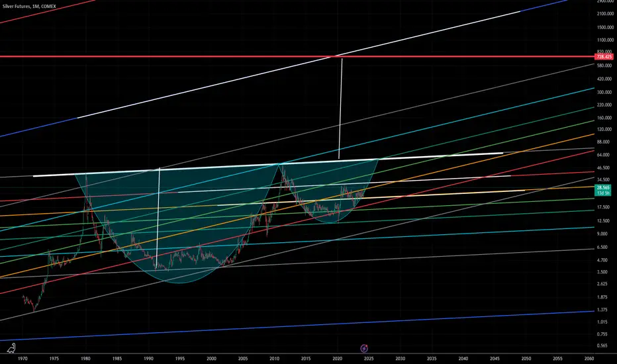Click the 2020 time axis label

pos(337,359)
